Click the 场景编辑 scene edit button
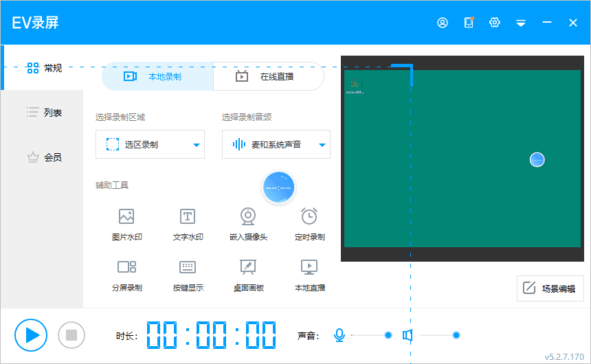Viewport: 591px width, 364px height. [550, 288]
